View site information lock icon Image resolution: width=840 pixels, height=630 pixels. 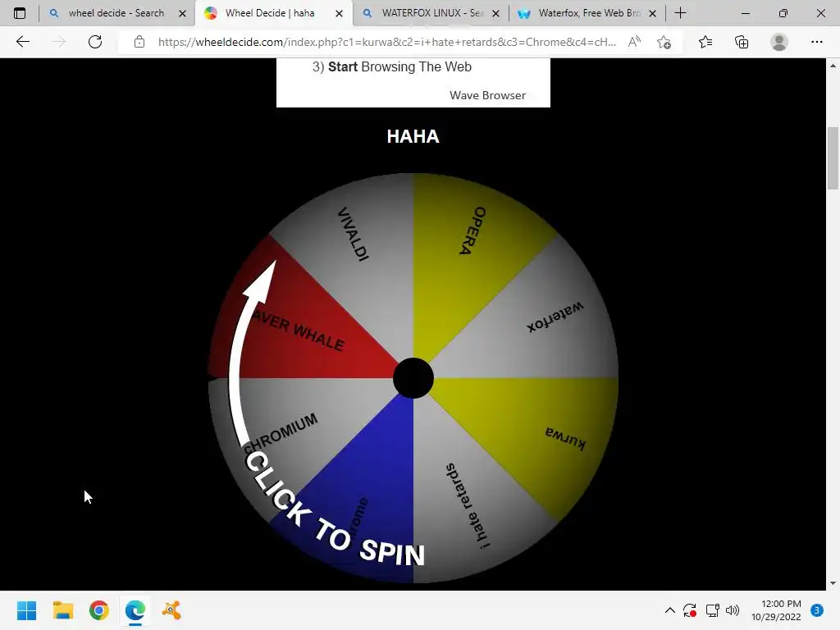[x=139, y=42]
